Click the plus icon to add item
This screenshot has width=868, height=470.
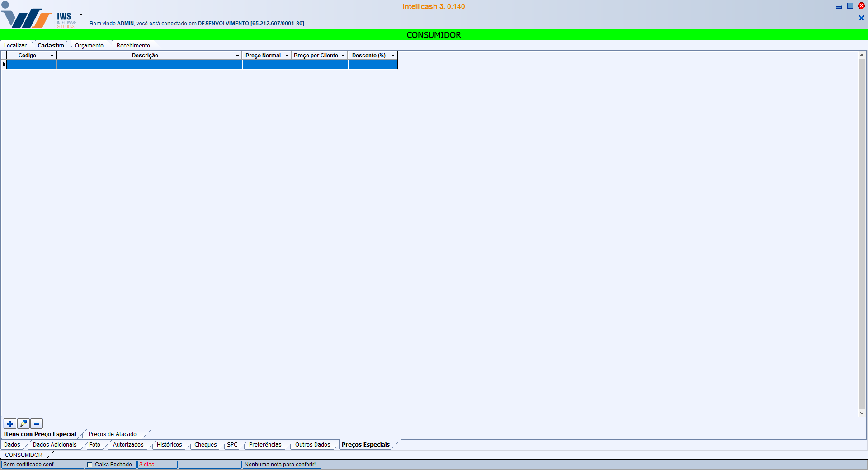(x=10, y=424)
